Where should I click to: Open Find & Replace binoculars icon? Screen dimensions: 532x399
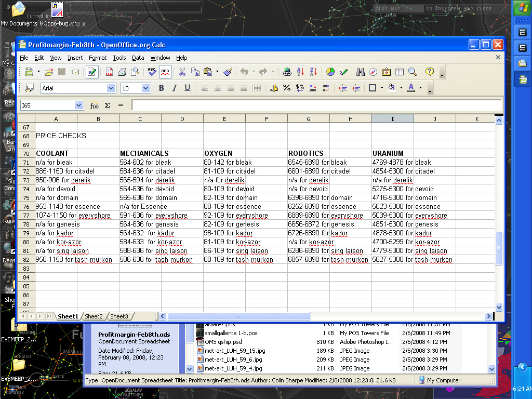click(x=360, y=72)
